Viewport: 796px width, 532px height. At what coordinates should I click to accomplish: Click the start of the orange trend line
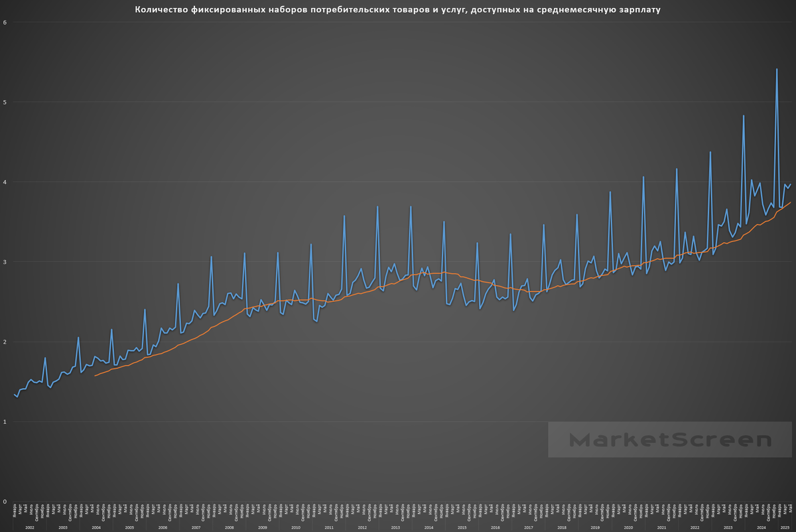pyautogui.click(x=96, y=376)
